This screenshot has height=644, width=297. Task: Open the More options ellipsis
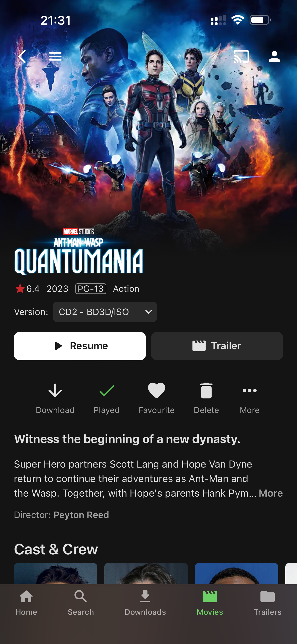coord(250,390)
